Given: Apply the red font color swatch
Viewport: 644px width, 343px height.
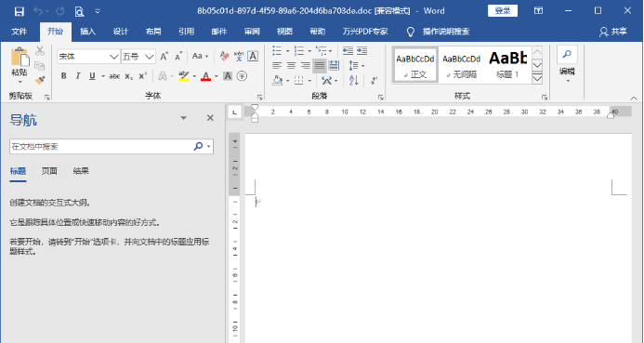Looking at the screenshot, I should click(205, 76).
